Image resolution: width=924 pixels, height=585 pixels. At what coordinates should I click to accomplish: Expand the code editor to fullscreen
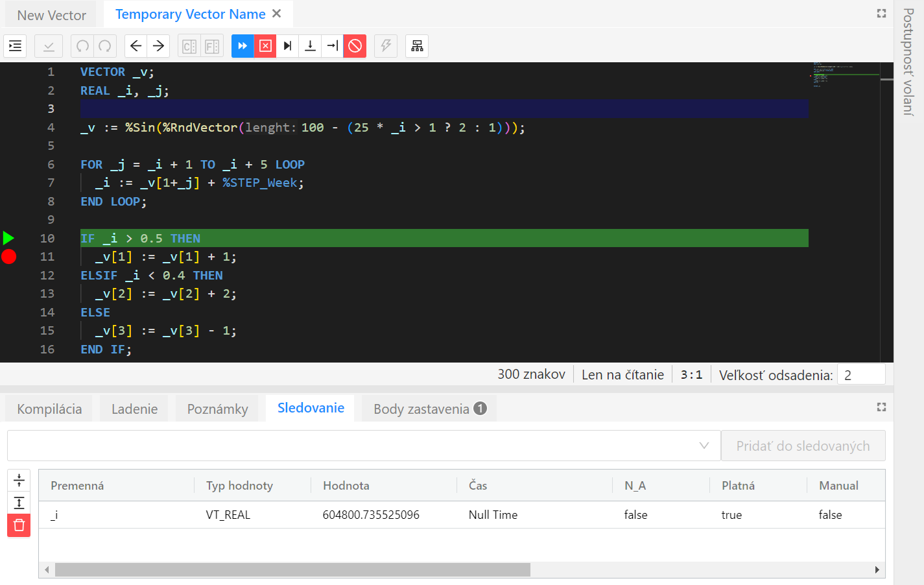pyautogui.click(x=881, y=12)
